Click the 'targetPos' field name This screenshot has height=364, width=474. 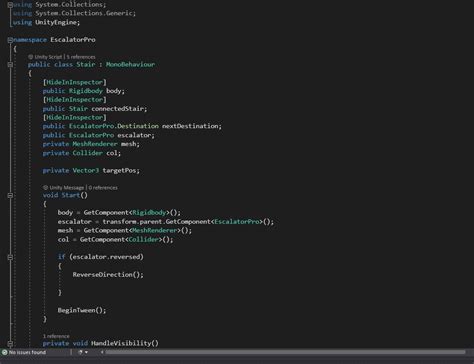tap(119, 170)
